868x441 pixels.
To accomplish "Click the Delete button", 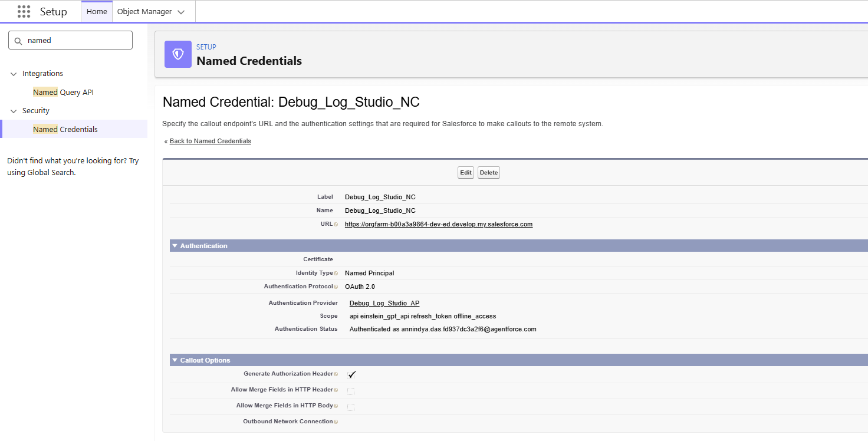I will pos(489,173).
